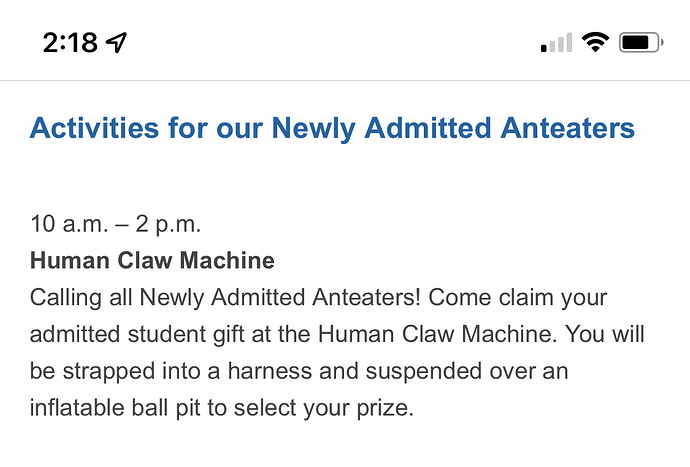Viewport: 690px width, 467px height.
Task: Click the bold 'Human Claw Machine' title
Action: coord(152,260)
